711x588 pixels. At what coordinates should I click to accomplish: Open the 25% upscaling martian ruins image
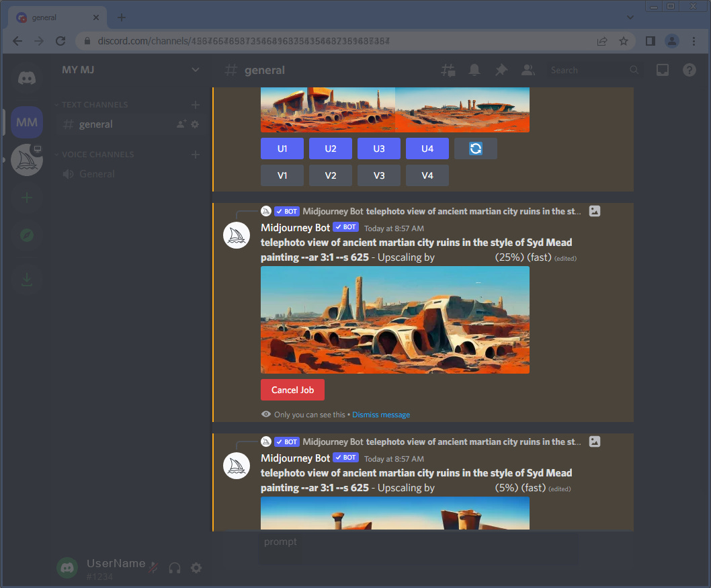[395, 320]
